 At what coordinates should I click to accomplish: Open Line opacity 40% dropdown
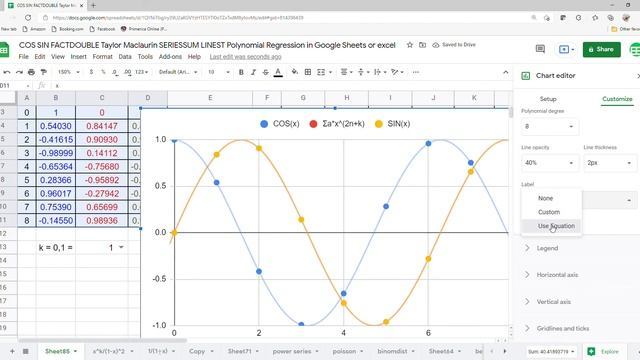(x=549, y=162)
